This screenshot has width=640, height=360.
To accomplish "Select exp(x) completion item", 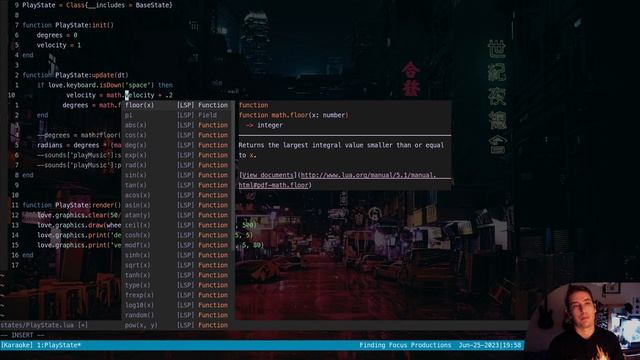I will point(178,155).
